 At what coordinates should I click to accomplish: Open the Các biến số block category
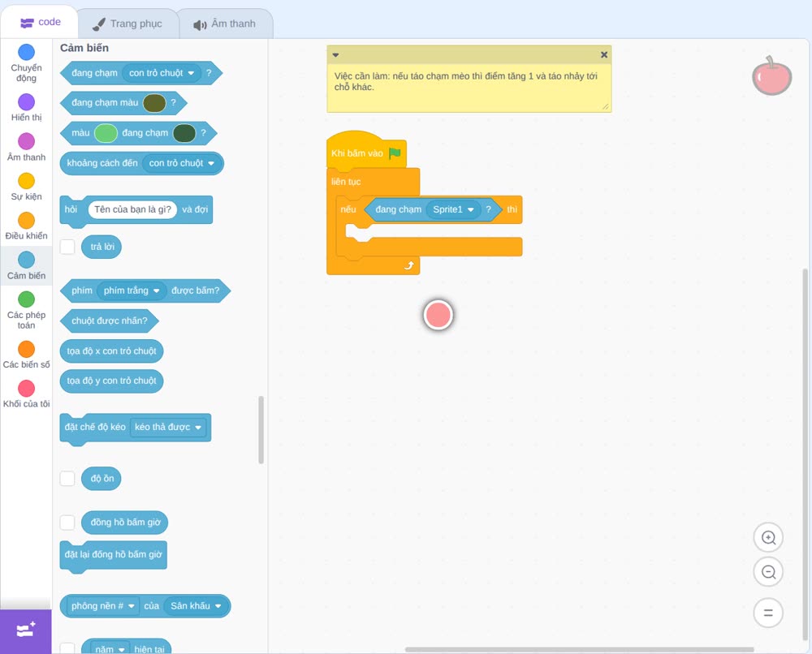point(26,355)
